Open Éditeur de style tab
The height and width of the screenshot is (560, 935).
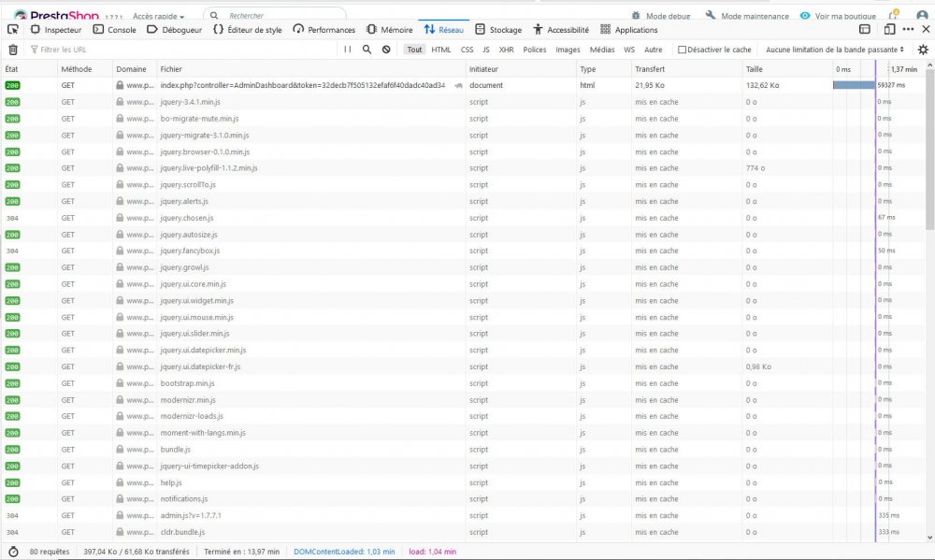pos(248,29)
